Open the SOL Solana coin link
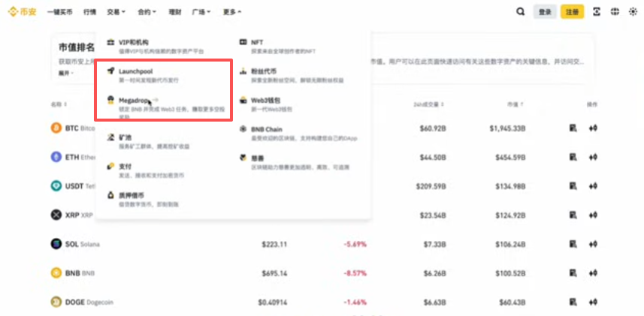 [x=82, y=244]
